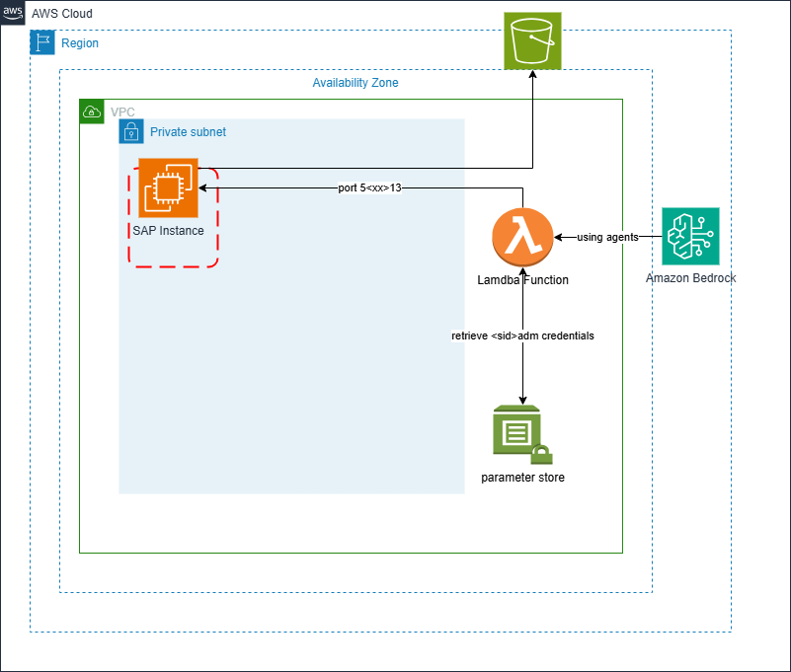This screenshot has width=791, height=672.
Task: Select the 'retrieve <sid>adm credentials' label
Action: click(x=522, y=336)
